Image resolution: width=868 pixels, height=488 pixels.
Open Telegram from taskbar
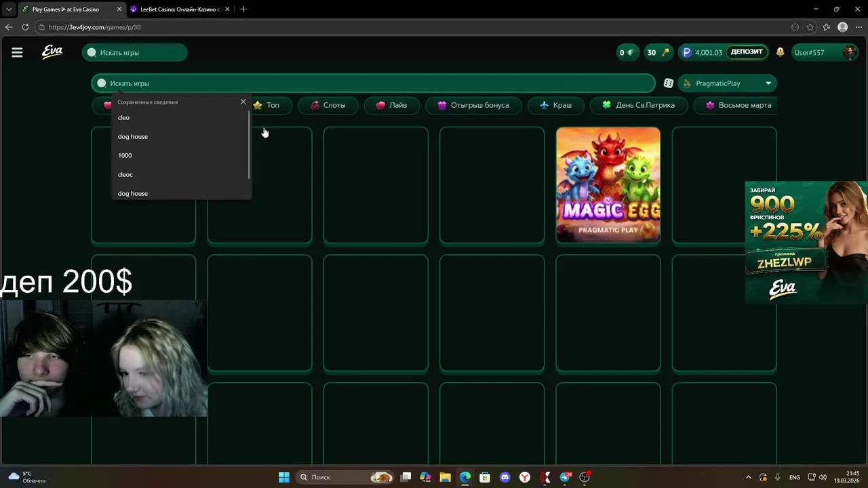(x=566, y=477)
